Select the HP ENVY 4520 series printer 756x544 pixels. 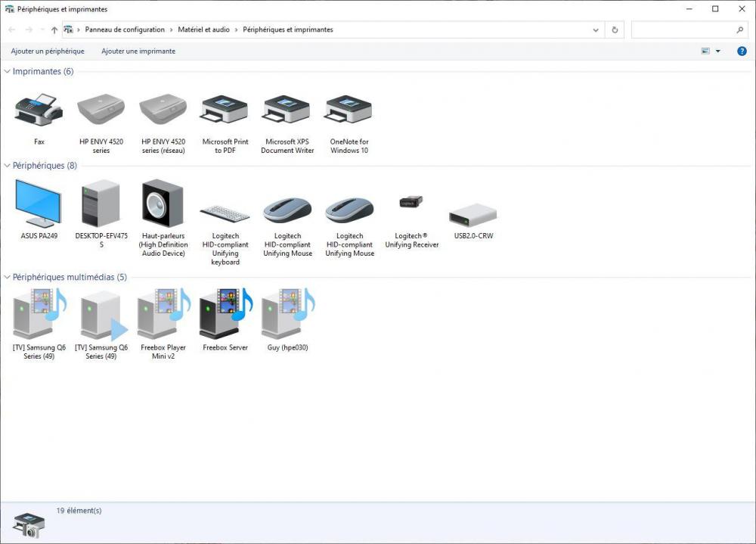click(x=101, y=110)
